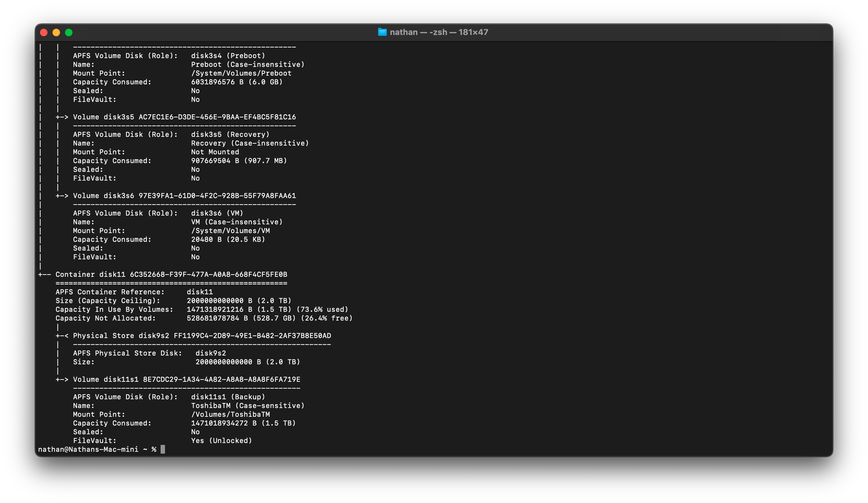Click the '+-<' marker before Physical Store disk9s2

point(62,336)
